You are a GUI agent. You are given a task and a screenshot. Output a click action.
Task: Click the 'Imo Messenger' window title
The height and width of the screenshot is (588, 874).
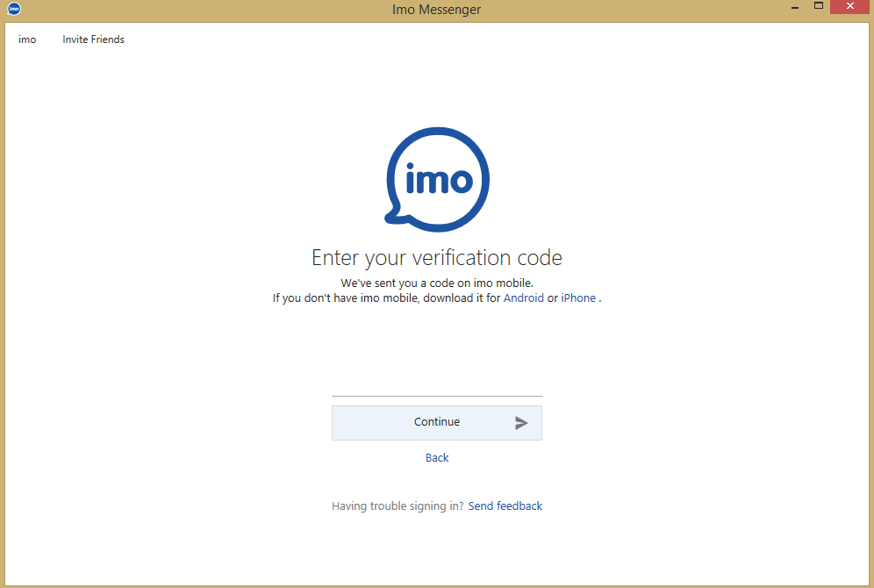click(436, 10)
